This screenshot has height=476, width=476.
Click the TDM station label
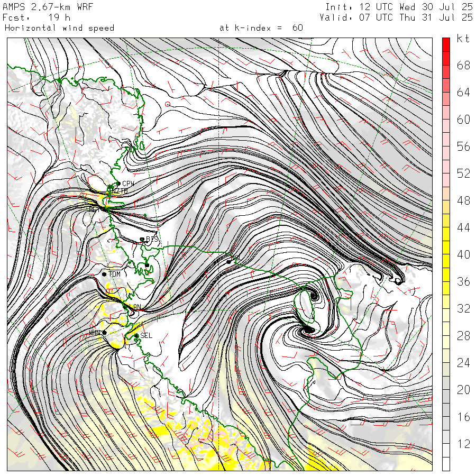pyautogui.click(x=114, y=274)
